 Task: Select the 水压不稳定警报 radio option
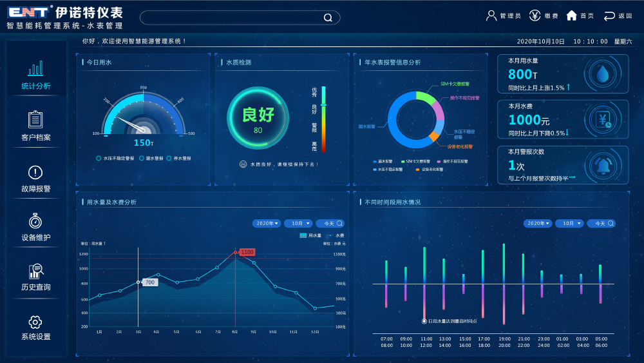click(99, 158)
